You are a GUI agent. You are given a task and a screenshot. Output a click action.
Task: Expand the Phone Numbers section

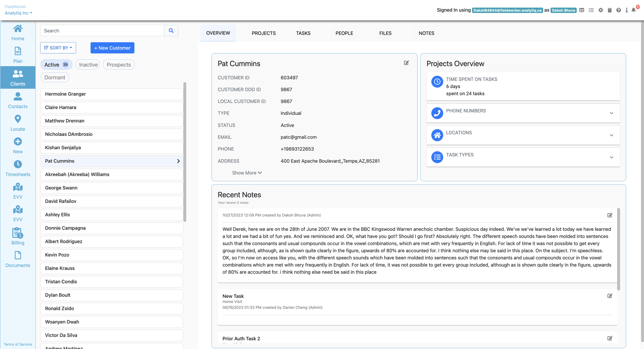(x=611, y=113)
